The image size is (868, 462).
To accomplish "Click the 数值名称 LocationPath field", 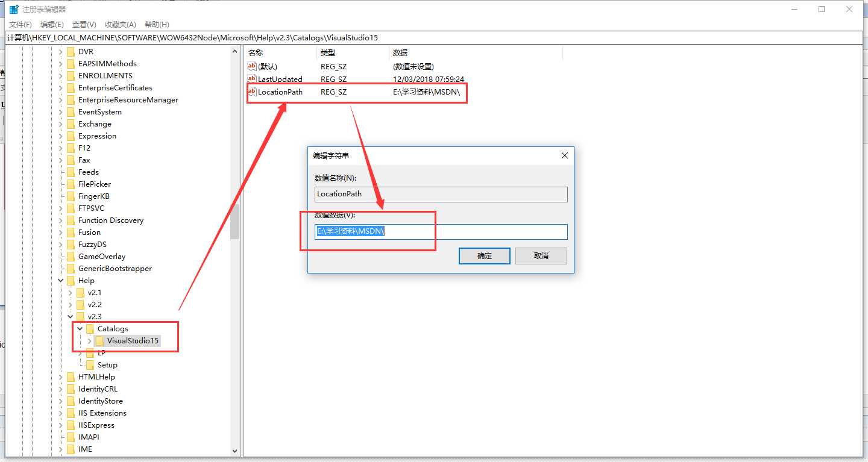I will pyautogui.click(x=441, y=194).
